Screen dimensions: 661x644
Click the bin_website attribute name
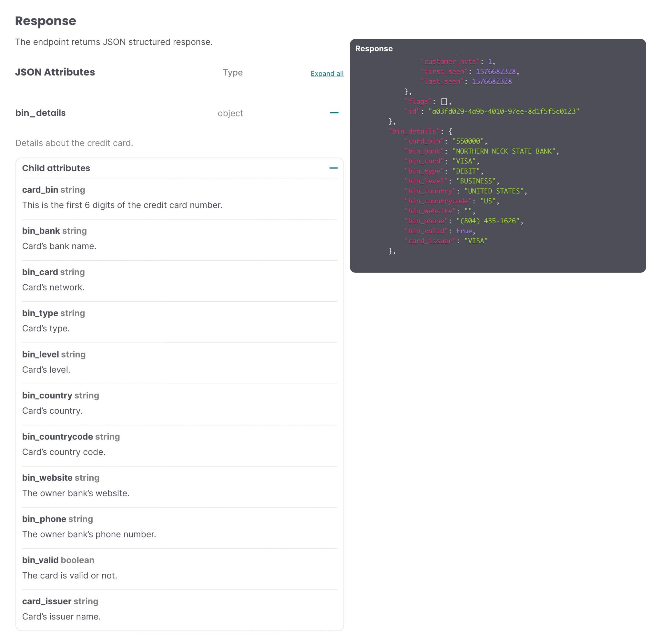pyautogui.click(x=47, y=478)
